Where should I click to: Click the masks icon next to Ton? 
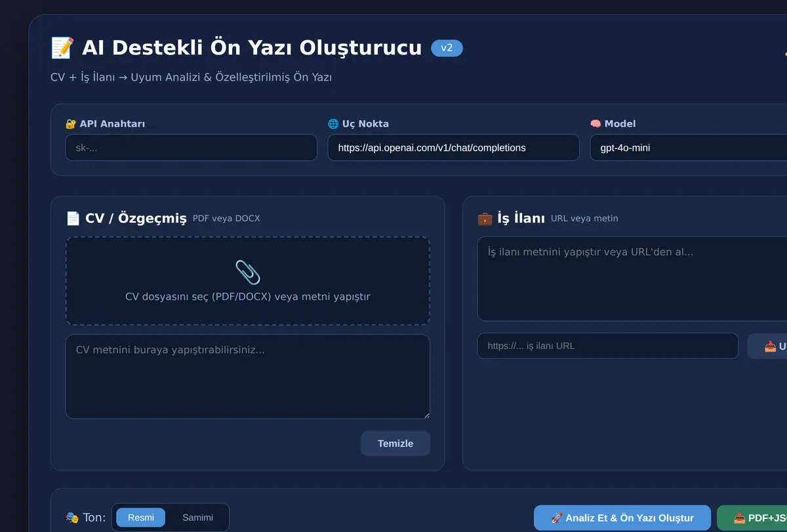(x=72, y=518)
